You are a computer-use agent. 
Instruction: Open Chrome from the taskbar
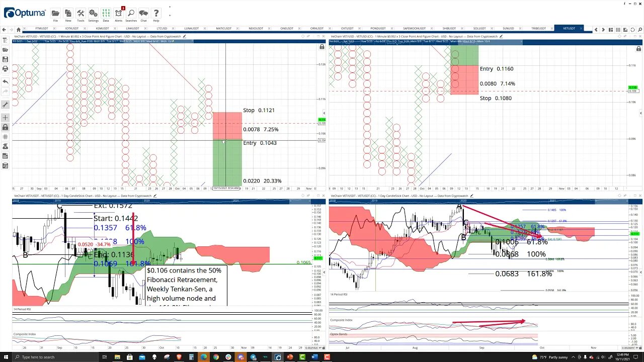(x=216, y=357)
